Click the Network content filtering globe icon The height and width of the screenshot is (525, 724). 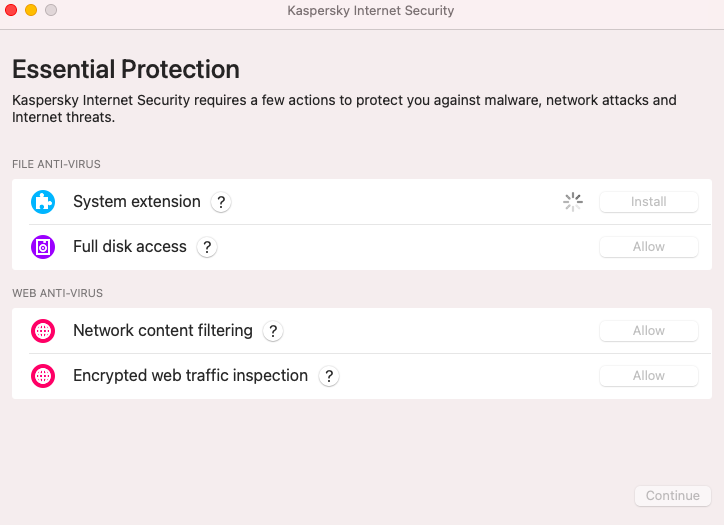point(43,331)
